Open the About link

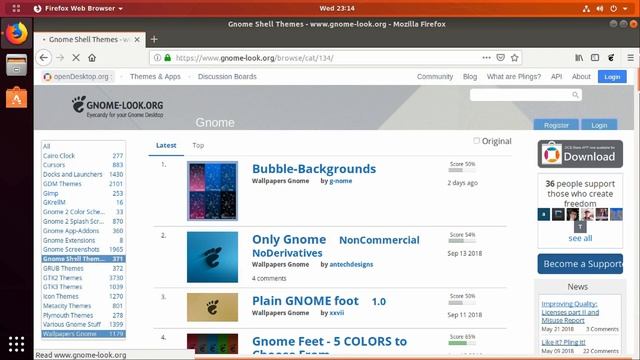(581, 77)
